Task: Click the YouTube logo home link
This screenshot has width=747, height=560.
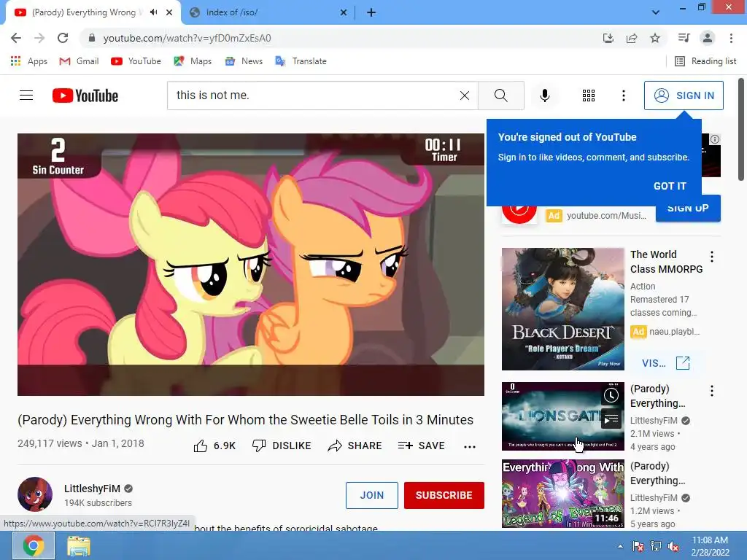Action: 85,96
